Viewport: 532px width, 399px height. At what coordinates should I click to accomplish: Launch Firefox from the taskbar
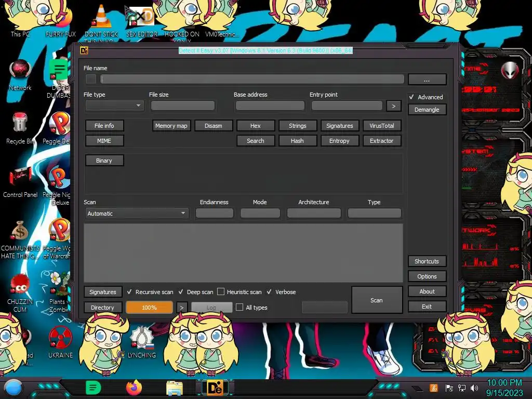[x=134, y=388]
